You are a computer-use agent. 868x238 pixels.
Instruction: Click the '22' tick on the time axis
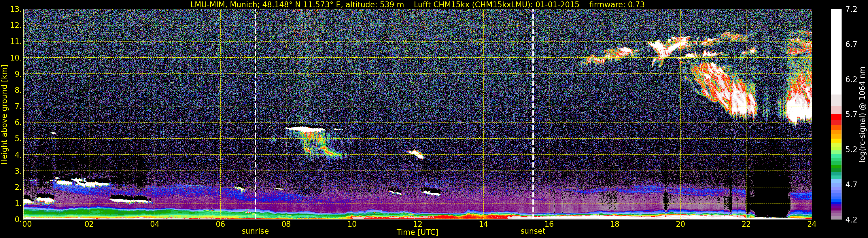pyautogui.click(x=746, y=224)
